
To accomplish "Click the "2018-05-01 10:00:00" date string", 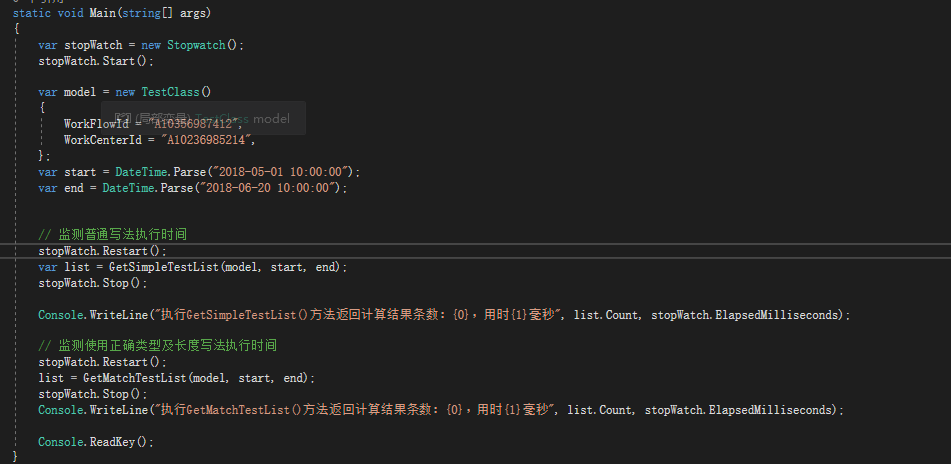I will pos(287,172).
